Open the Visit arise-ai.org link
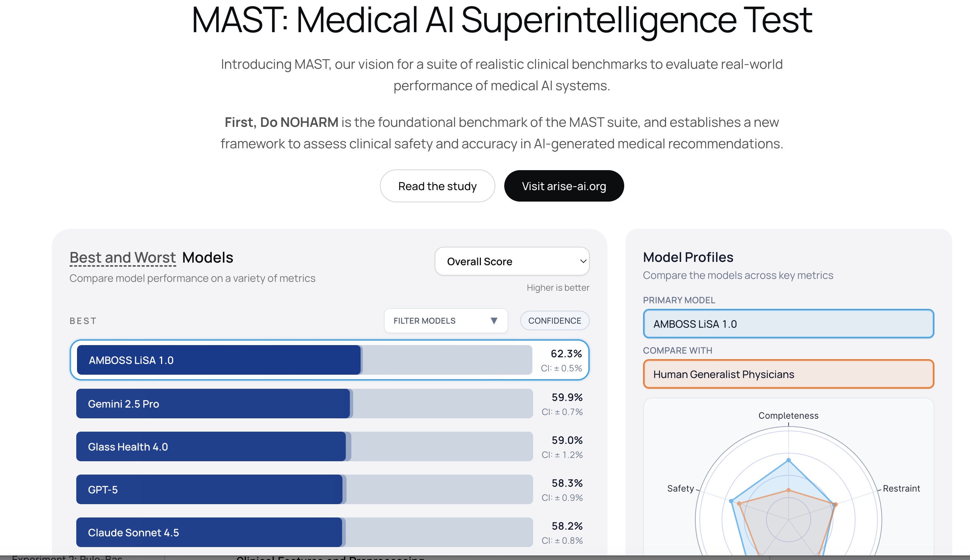970x560 pixels. coord(563,186)
